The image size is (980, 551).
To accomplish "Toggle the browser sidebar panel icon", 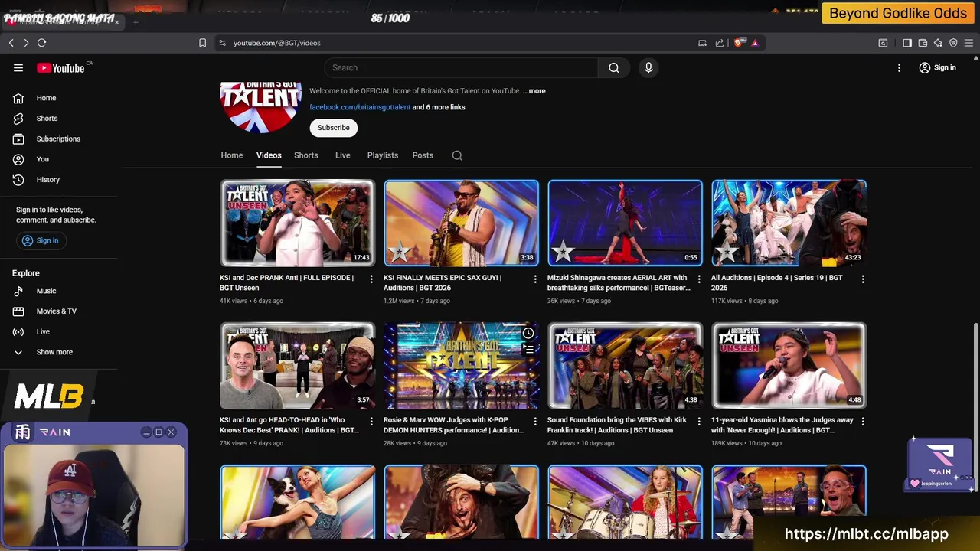I will 907,43.
